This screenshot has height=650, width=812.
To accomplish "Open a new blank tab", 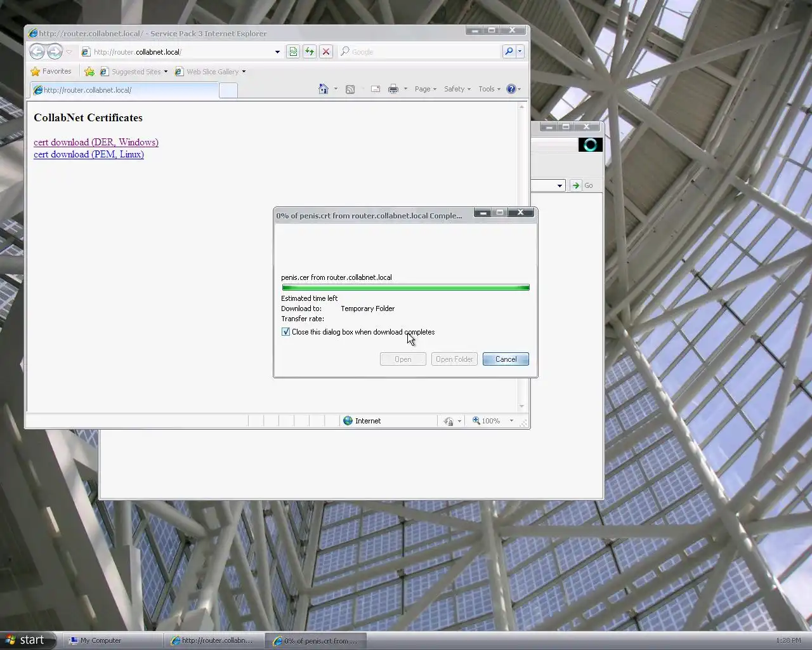I will coord(228,91).
